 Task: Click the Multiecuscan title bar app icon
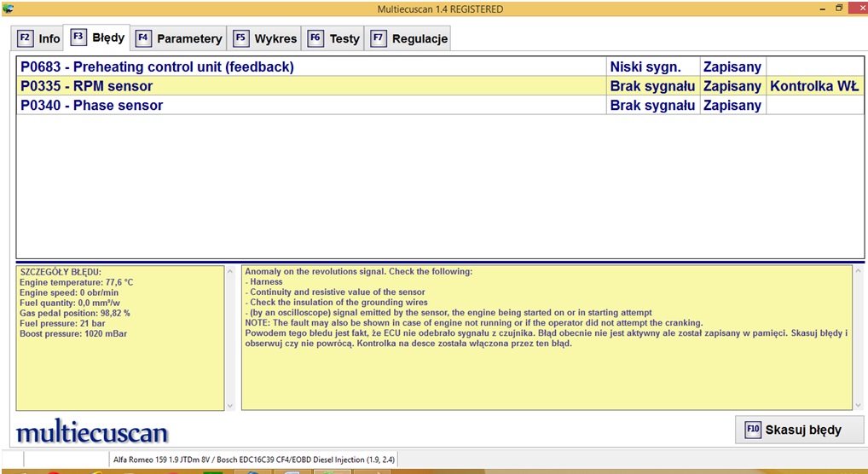click(8, 9)
